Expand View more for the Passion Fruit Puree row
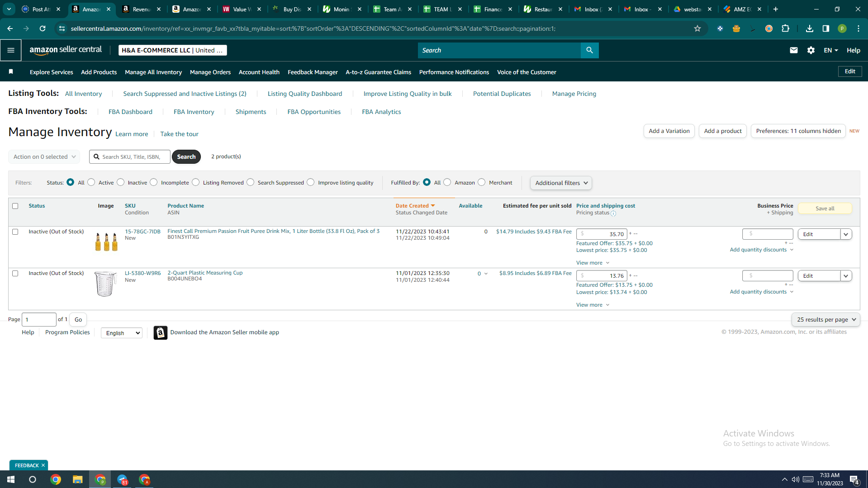Image resolution: width=868 pixels, height=488 pixels. [593, 263]
